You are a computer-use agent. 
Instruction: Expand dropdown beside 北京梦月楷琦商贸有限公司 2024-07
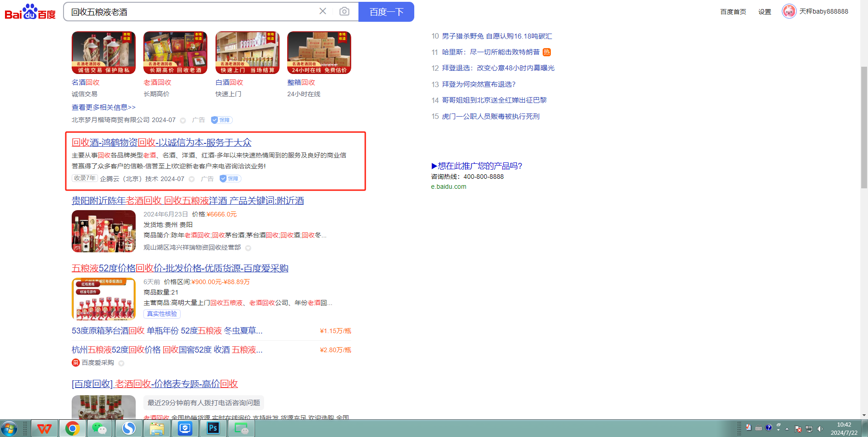pos(183,121)
